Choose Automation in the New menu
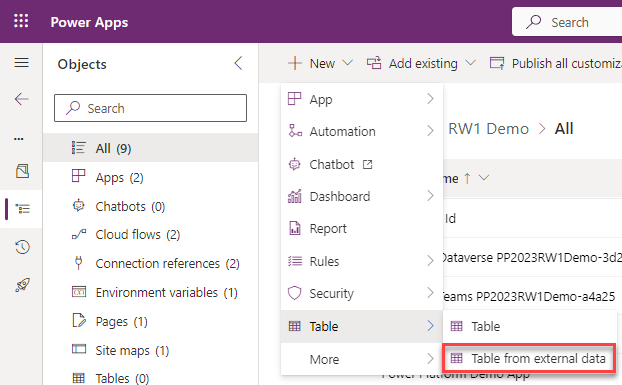Screen dimensions: 622x385 pyautogui.click(x=361, y=131)
